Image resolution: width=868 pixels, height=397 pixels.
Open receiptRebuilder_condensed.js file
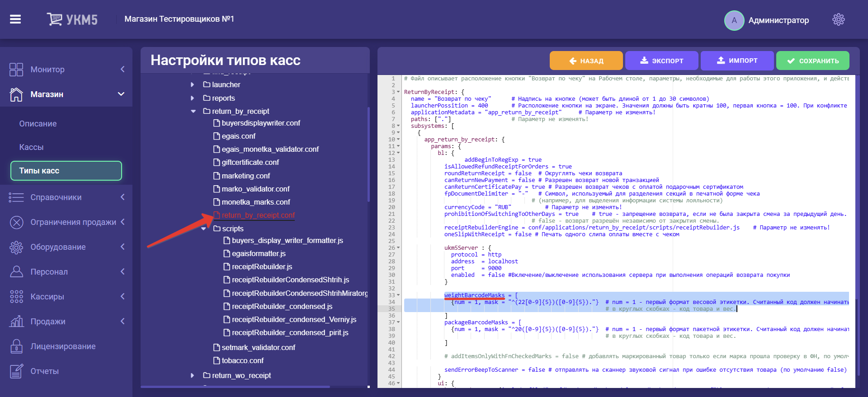tap(282, 306)
